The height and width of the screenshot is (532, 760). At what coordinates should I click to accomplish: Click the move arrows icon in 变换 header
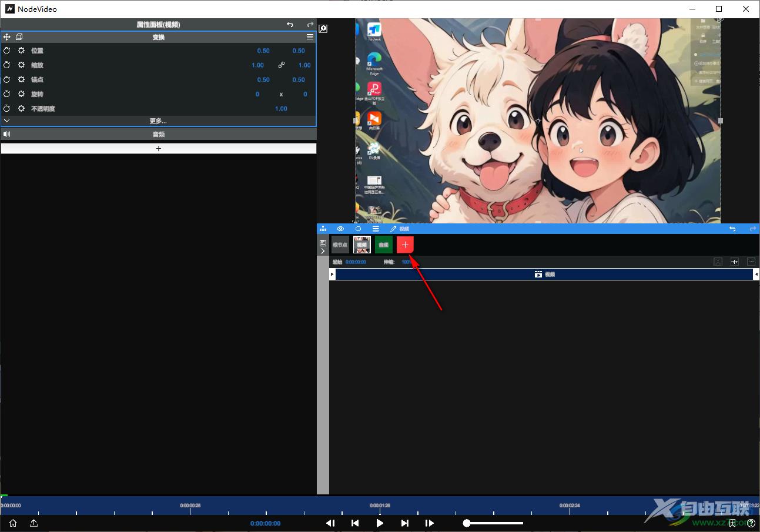pos(7,36)
